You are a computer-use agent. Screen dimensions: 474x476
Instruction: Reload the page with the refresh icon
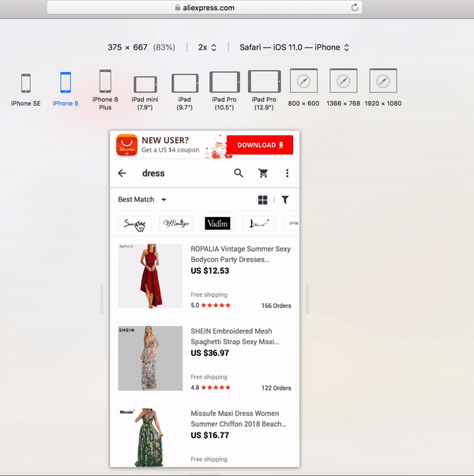[355, 7]
